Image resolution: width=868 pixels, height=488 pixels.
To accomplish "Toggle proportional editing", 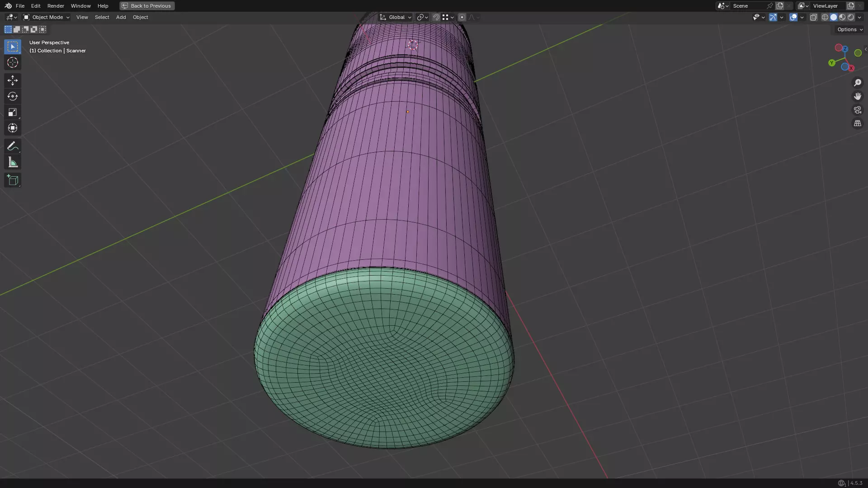I will tap(462, 17).
